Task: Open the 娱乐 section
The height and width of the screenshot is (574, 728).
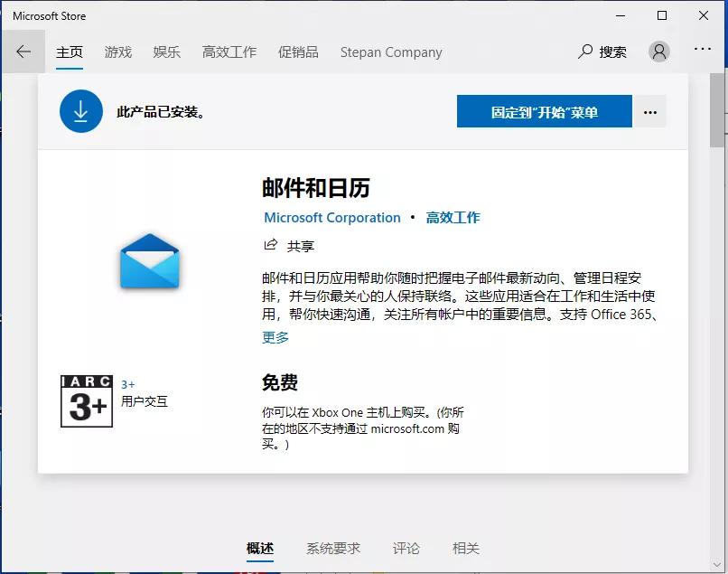Action: (166, 52)
